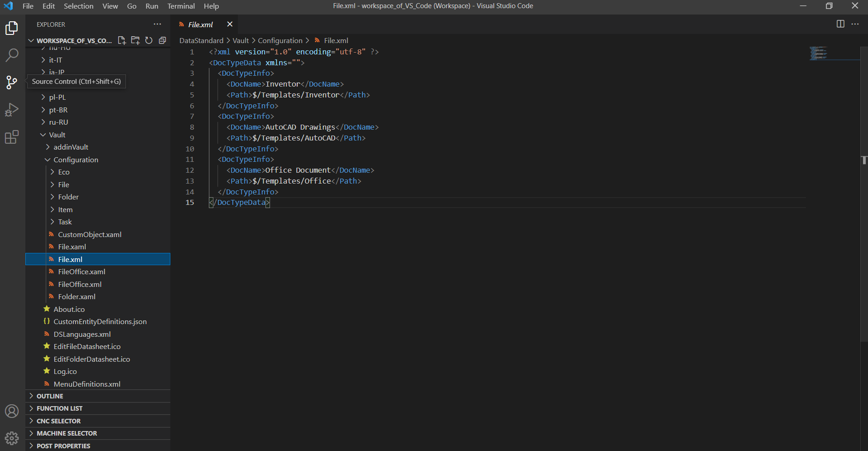
Task: Refresh the Explorer file tree
Action: point(149,40)
